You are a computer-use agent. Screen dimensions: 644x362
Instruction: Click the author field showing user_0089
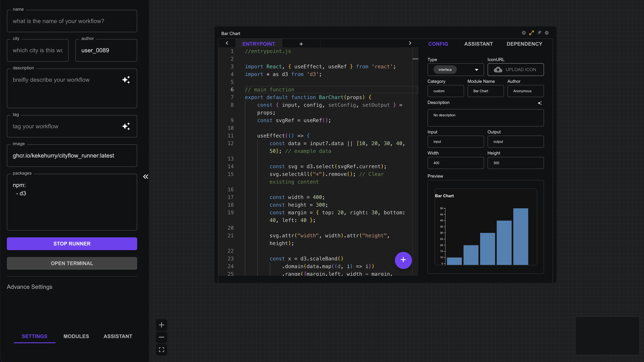106,50
